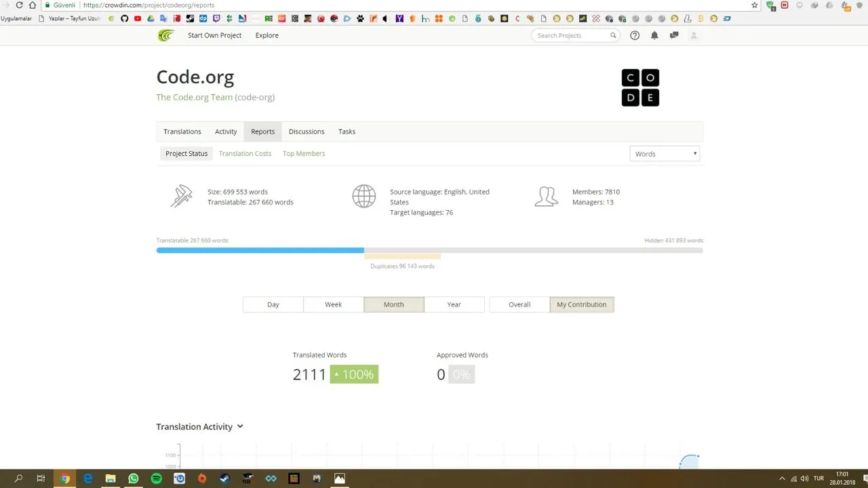Open the paw print bookmark icon
Screen dimensions: 868x488
point(360,18)
